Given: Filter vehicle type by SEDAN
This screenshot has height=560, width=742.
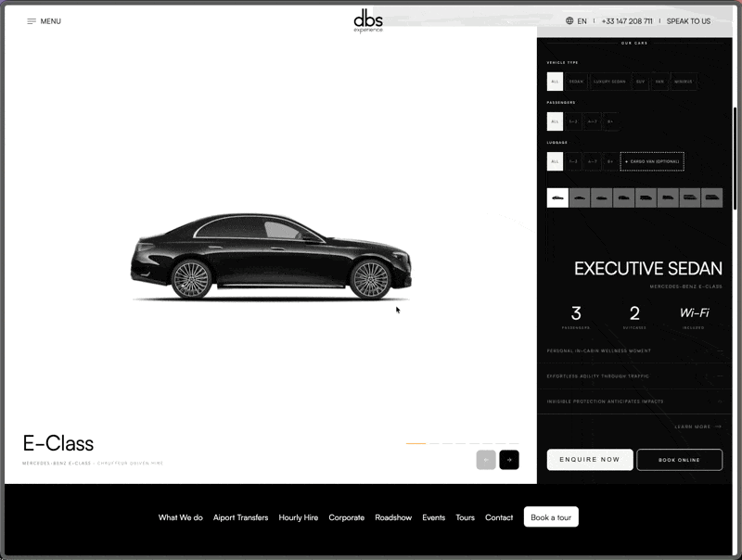Looking at the screenshot, I should (x=576, y=82).
